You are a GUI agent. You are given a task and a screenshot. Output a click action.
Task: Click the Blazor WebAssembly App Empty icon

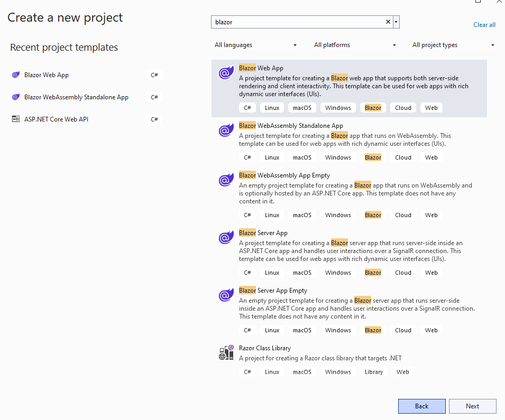[226, 180]
